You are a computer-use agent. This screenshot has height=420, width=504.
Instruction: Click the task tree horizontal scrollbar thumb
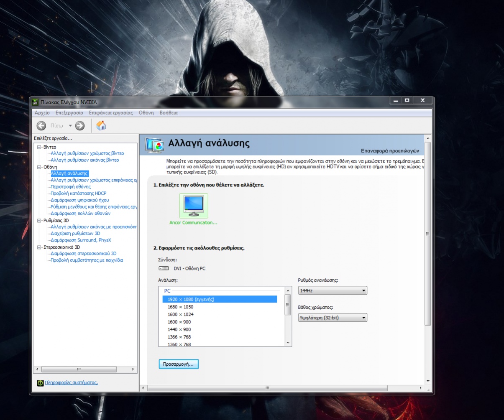click(x=79, y=369)
